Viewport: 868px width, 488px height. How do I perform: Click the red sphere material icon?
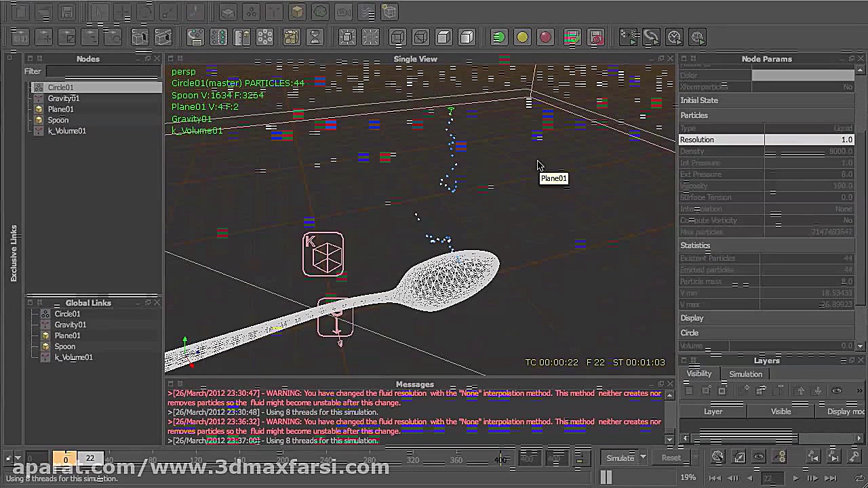click(x=546, y=37)
